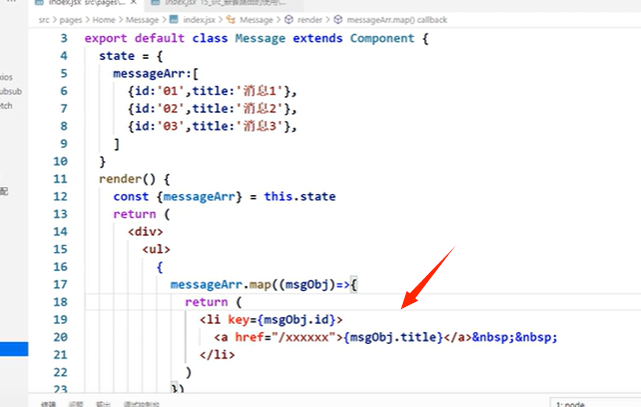The width and height of the screenshot is (641, 407).
Task: Click the '<div>' tag on line 14
Action: tap(146, 232)
